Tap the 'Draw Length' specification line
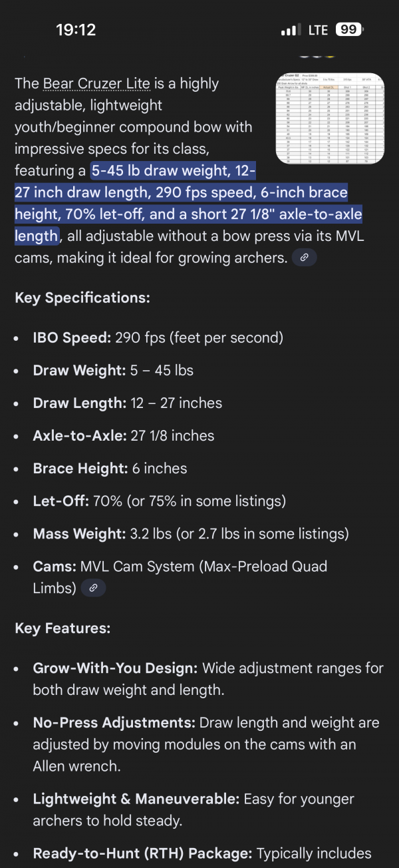The height and width of the screenshot is (868, 399). tap(128, 403)
